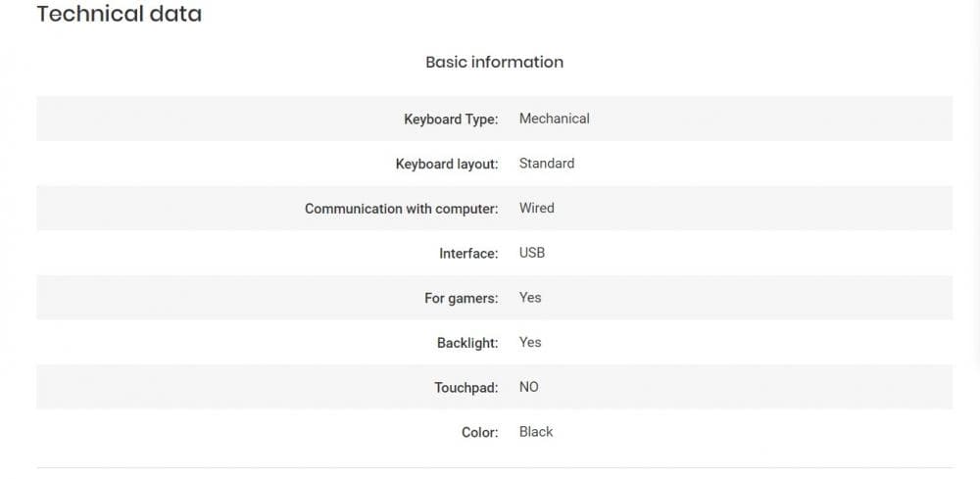
Task: Click the Touchpad label
Action: point(466,388)
